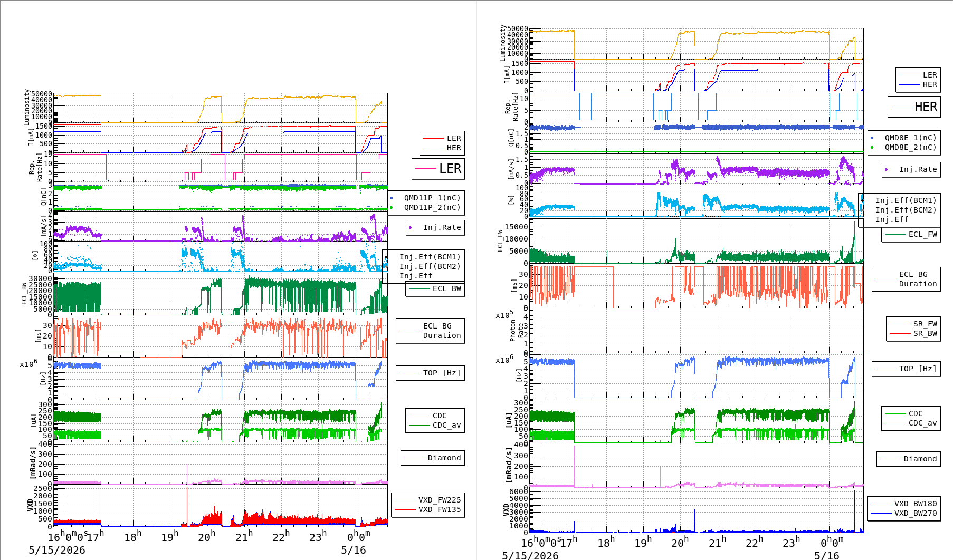Screen dimensions: 953x560
Task: Select QMD11P_1(nC) legend entry
Action: 432,198
